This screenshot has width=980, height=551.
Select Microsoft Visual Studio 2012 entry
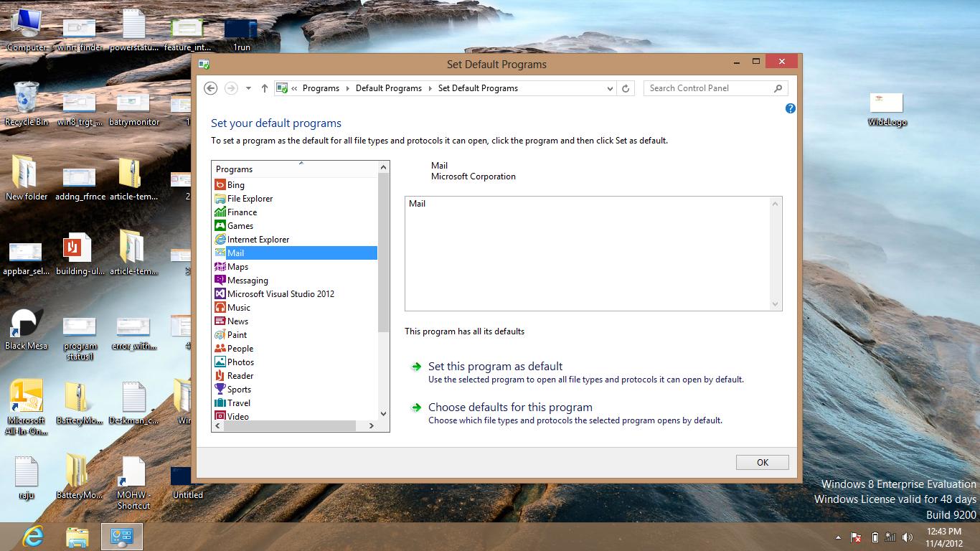click(x=296, y=294)
